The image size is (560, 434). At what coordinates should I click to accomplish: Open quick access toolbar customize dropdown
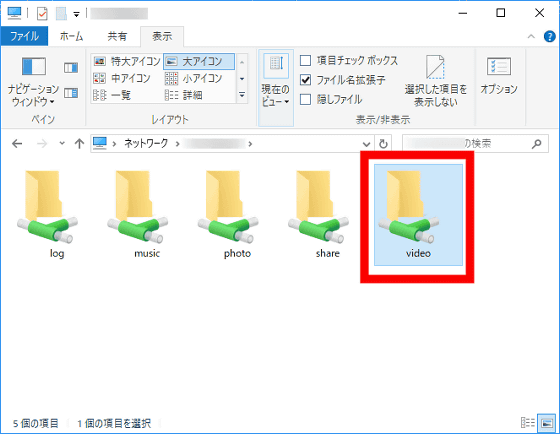point(76,14)
